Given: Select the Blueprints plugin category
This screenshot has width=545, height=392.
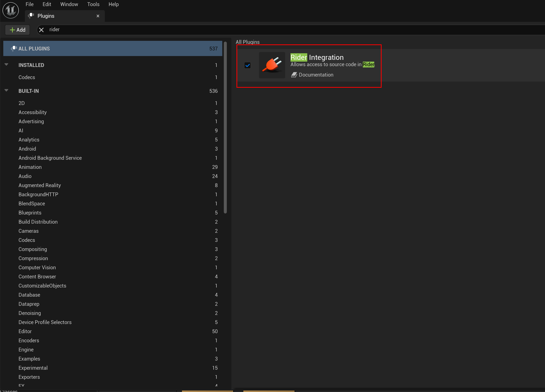Looking at the screenshot, I should point(30,213).
